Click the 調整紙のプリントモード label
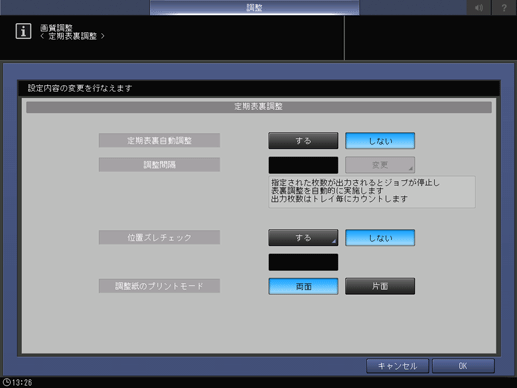This screenshot has height=388, width=517. point(159,286)
